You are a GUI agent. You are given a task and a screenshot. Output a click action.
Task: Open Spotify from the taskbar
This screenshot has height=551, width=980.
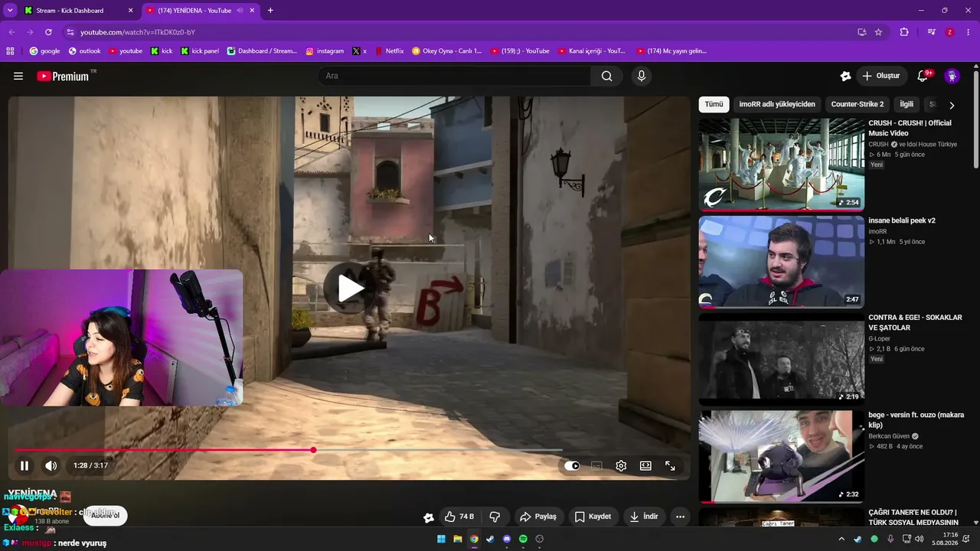tap(523, 539)
